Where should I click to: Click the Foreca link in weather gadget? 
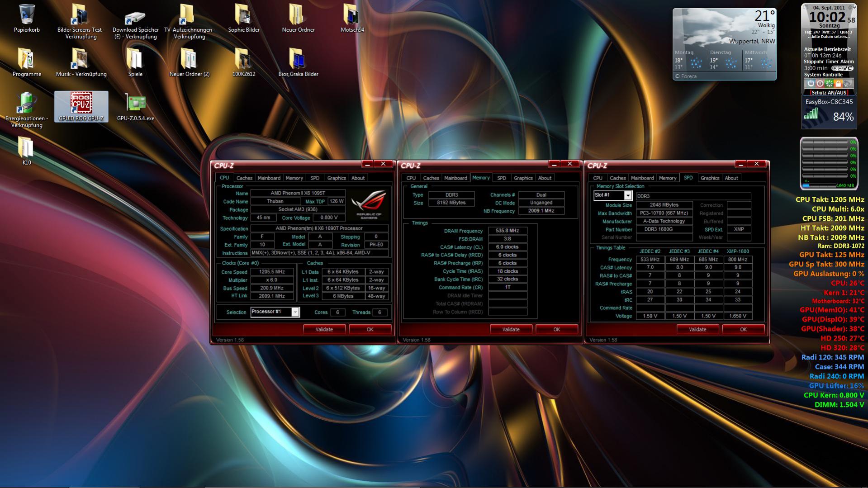pos(686,76)
